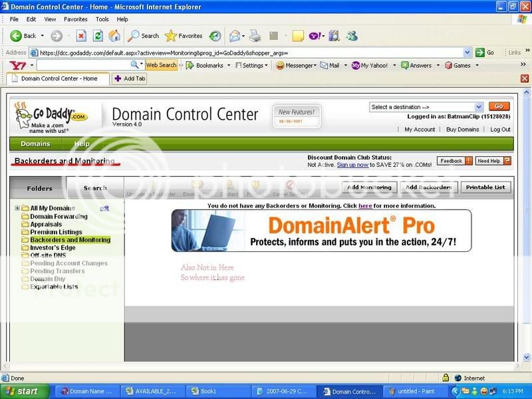
Task: Click the Buy Domains link
Action: (462, 129)
